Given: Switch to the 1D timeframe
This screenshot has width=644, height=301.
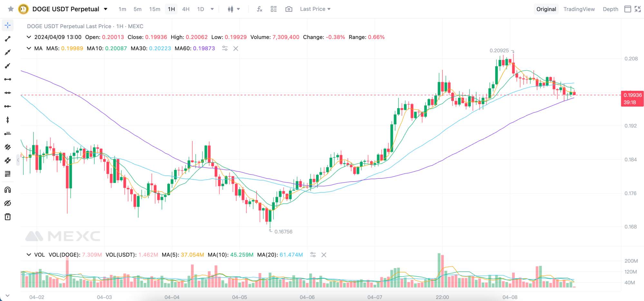Looking at the screenshot, I should (x=201, y=9).
